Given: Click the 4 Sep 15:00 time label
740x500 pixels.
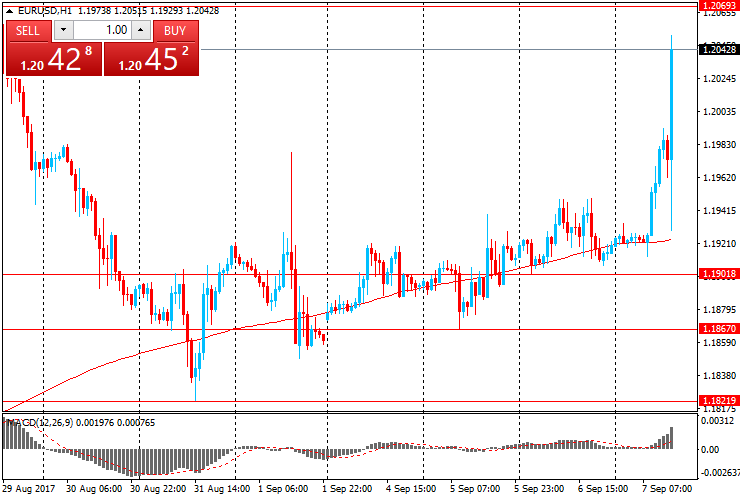Looking at the screenshot, I should click(411, 489).
